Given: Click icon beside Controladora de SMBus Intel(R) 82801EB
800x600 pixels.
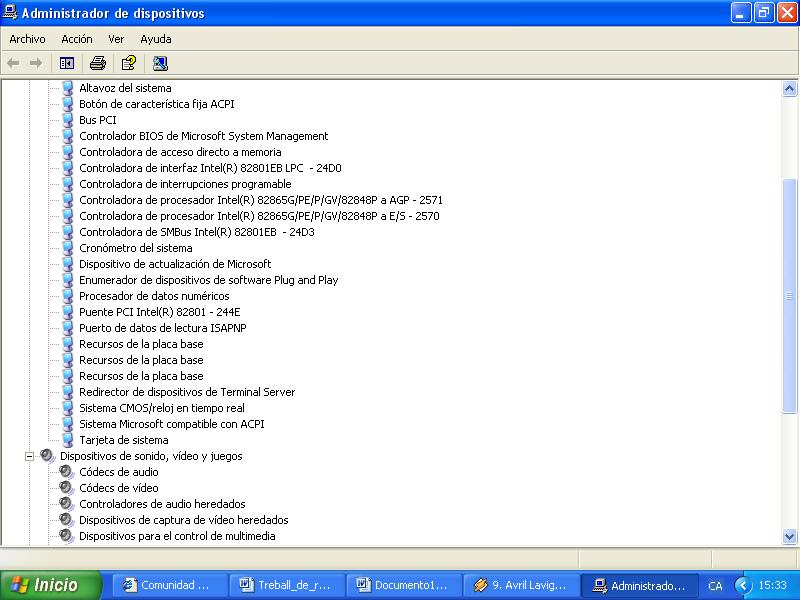Looking at the screenshot, I should click(x=67, y=232).
